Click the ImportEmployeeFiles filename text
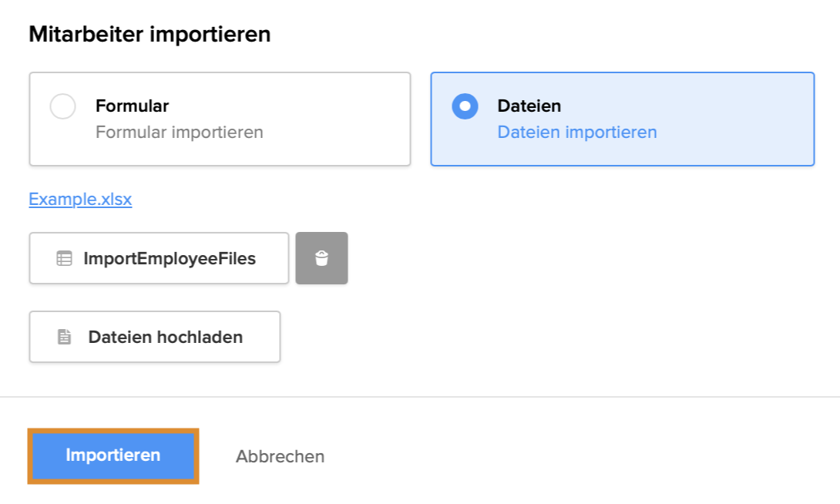The image size is (840, 504). click(x=170, y=259)
